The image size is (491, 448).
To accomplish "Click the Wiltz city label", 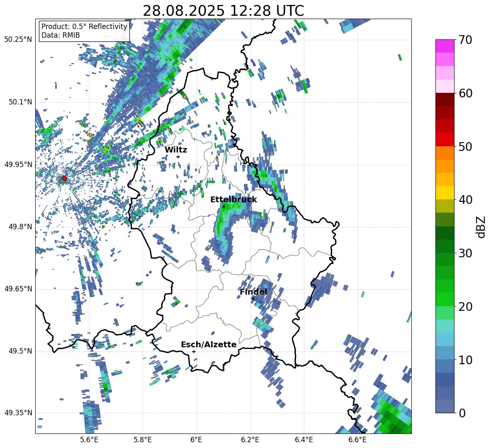I will tap(176, 150).
